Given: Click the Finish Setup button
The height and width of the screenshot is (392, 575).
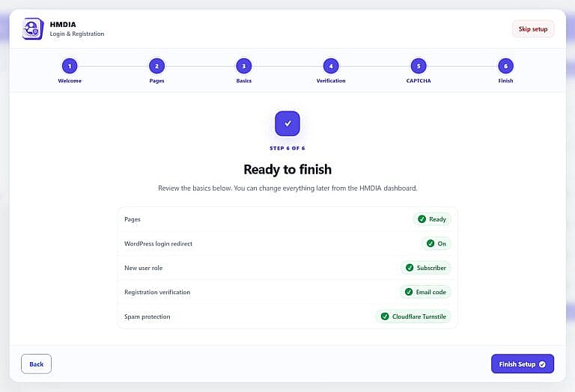Looking at the screenshot, I should (x=523, y=364).
